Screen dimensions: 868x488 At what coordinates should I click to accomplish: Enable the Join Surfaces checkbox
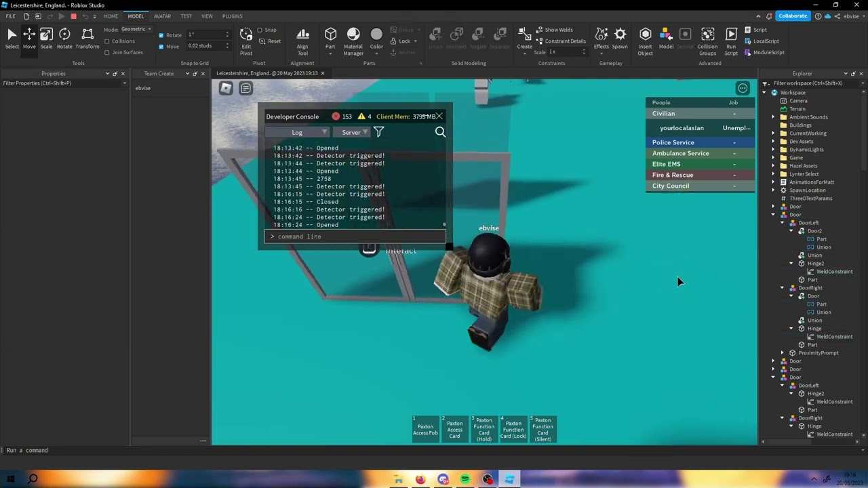[106, 52]
